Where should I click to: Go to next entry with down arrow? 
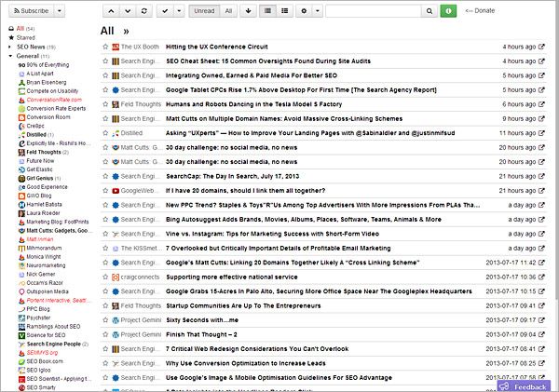(127, 10)
